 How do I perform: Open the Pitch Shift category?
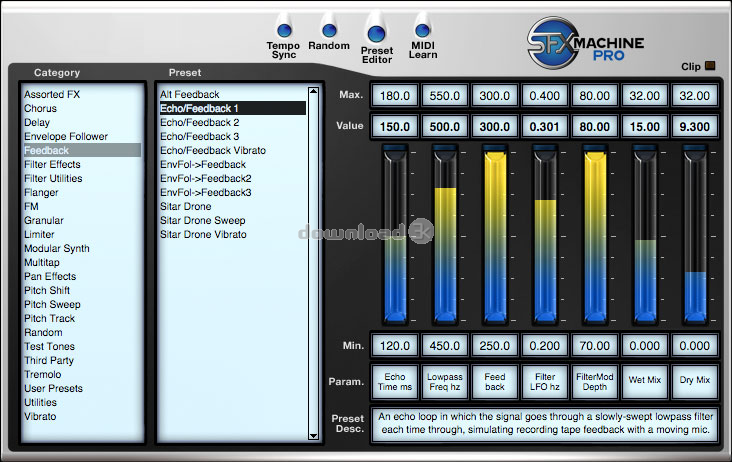(x=47, y=290)
